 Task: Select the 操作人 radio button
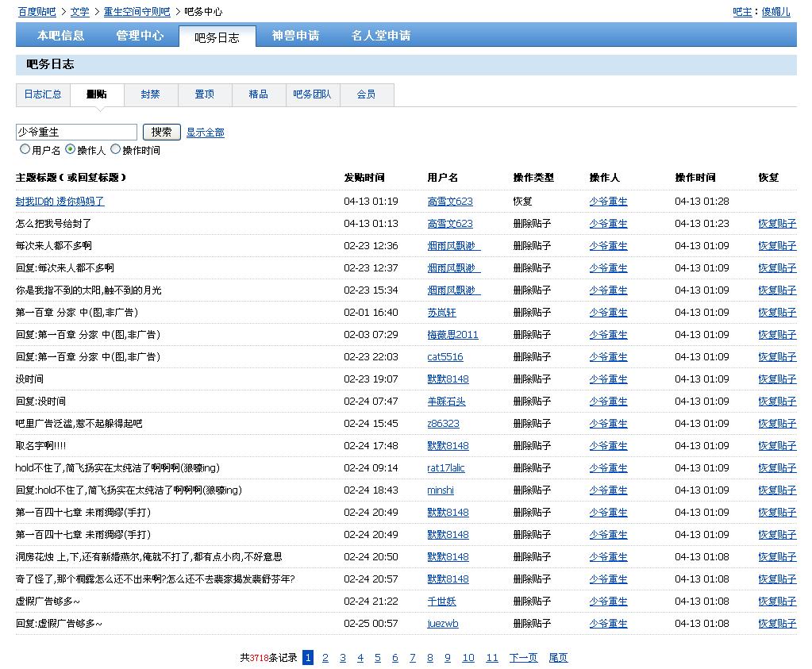[x=70, y=149]
